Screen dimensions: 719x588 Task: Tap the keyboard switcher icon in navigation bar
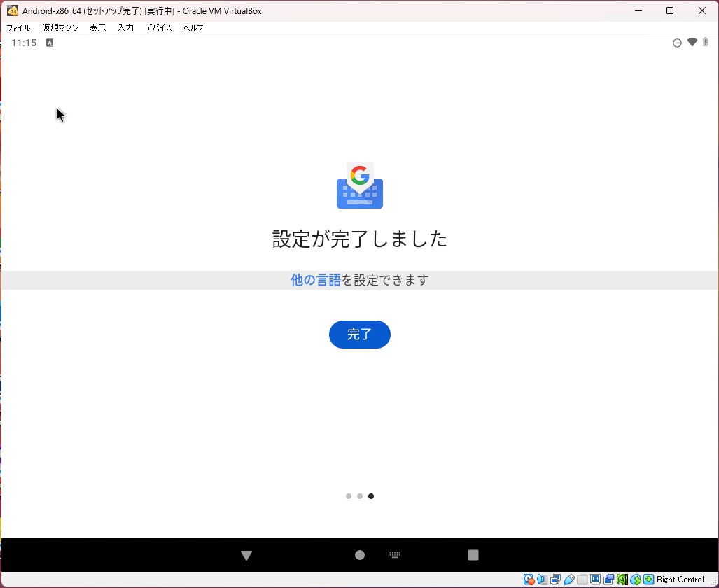(395, 554)
